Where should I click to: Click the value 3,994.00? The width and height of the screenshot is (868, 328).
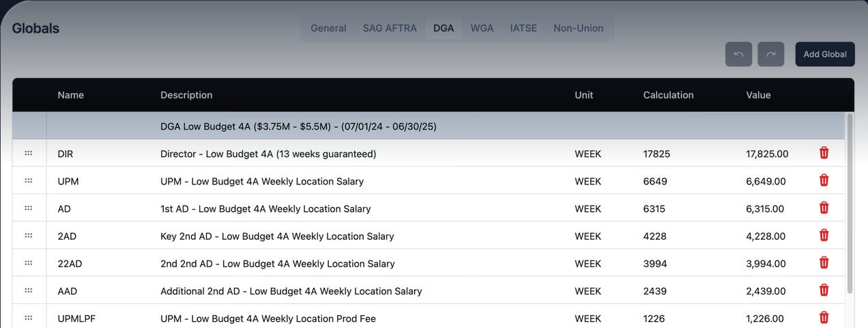point(766,263)
